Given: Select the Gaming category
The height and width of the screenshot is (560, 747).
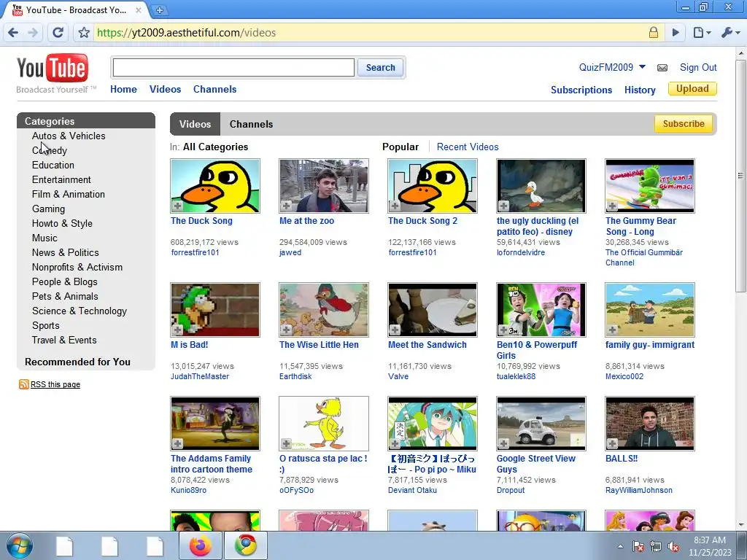Looking at the screenshot, I should [48, 209].
